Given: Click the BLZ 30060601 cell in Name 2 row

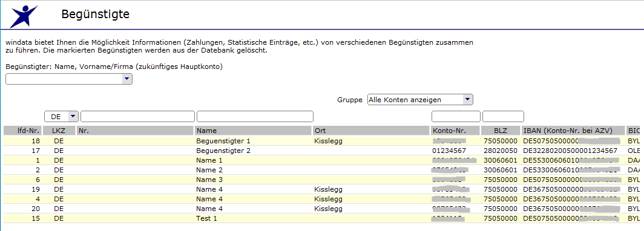Looking at the screenshot, I should coord(501,170).
